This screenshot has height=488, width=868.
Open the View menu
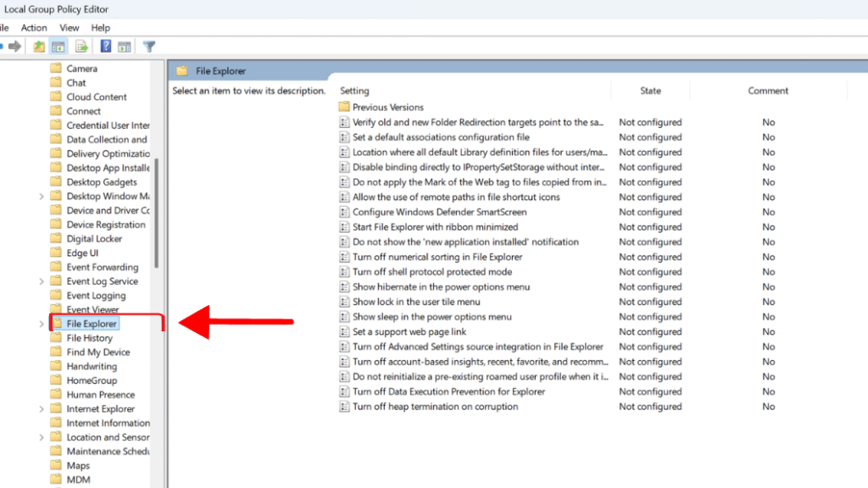pos(70,28)
